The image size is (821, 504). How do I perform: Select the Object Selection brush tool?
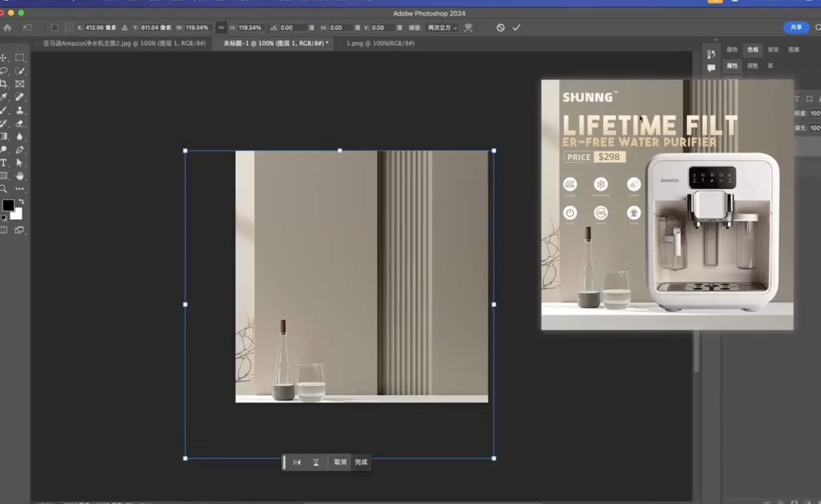click(20, 71)
